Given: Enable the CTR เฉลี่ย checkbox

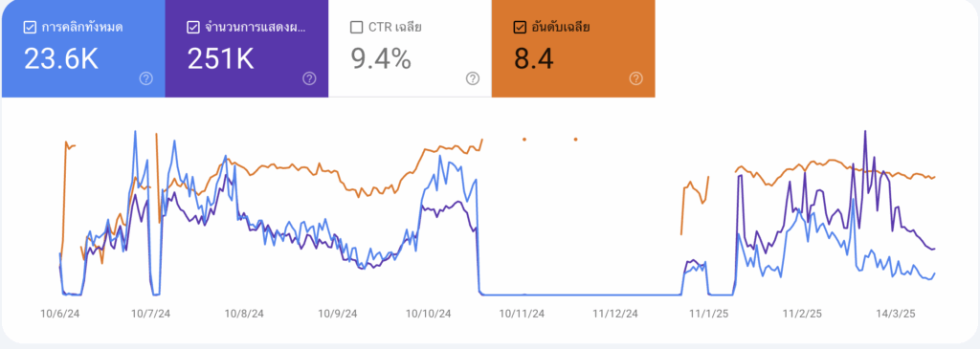Looking at the screenshot, I should point(356,28).
